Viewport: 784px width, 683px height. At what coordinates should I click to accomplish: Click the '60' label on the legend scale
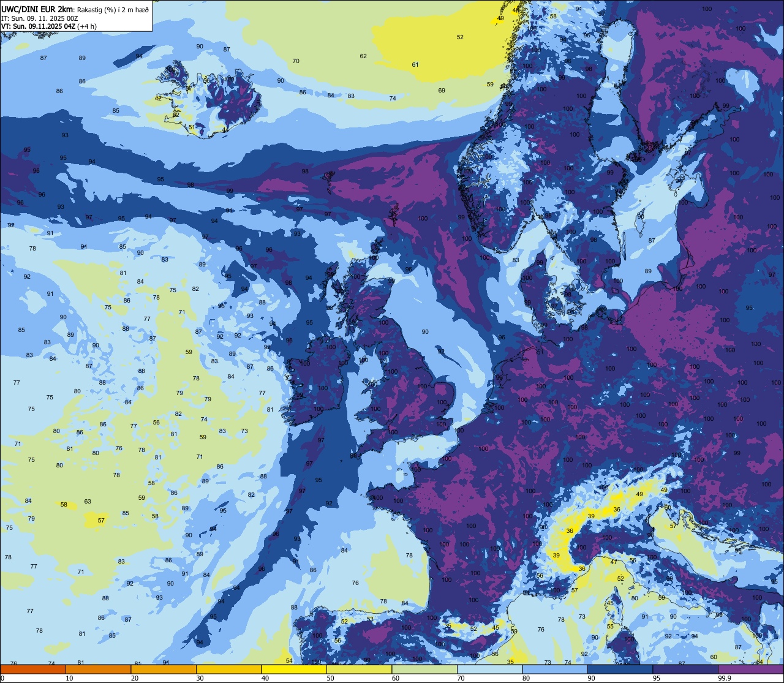(396, 678)
